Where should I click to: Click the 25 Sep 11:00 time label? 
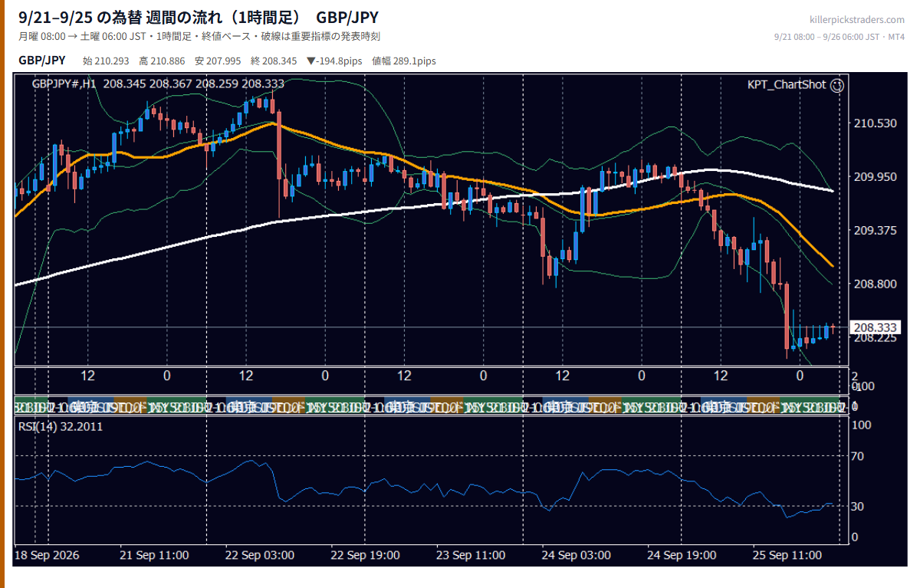coord(787,555)
